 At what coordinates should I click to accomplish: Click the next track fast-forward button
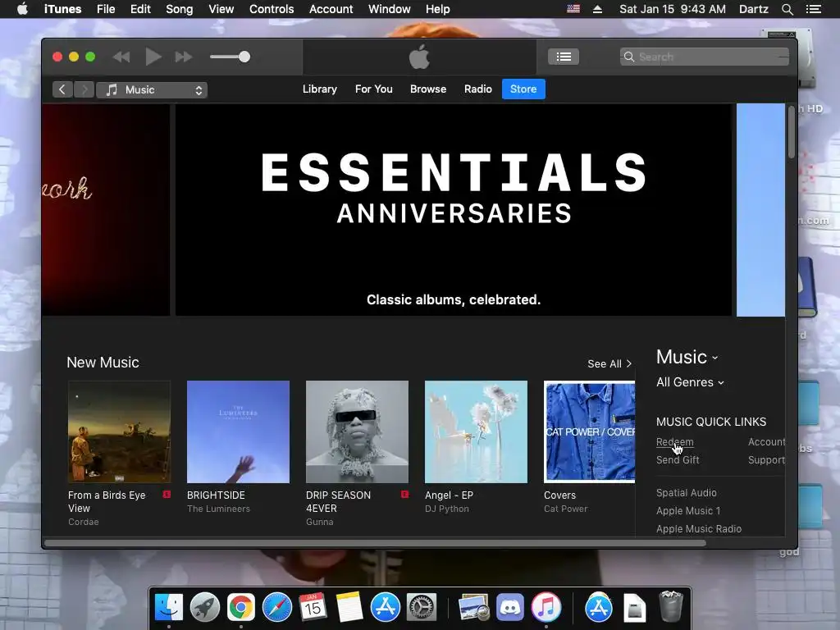click(184, 57)
